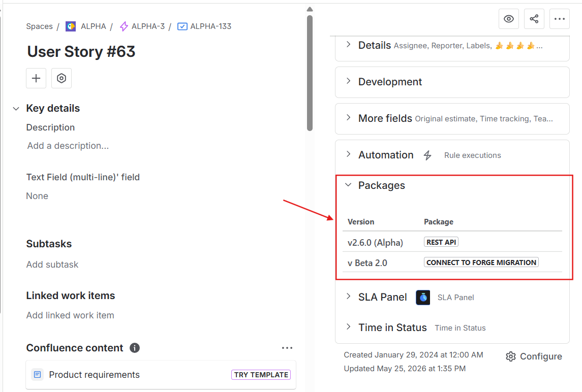Click the Product requirements page icon
The height and width of the screenshot is (392, 582).
pyautogui.click(x=38, y=375)
